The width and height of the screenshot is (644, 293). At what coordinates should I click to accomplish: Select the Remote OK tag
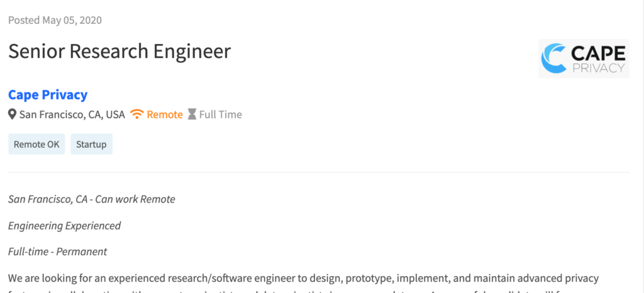pos(36,144)
